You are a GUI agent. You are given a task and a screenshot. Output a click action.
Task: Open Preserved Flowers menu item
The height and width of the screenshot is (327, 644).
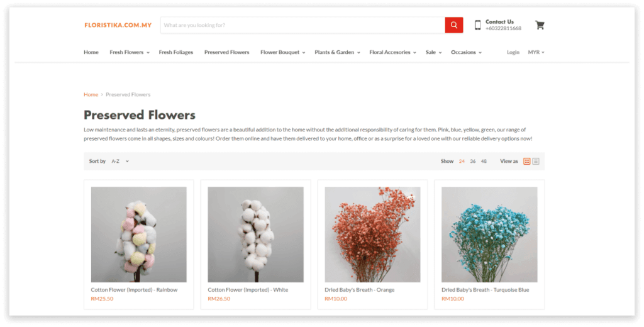[x=226, y=52]
